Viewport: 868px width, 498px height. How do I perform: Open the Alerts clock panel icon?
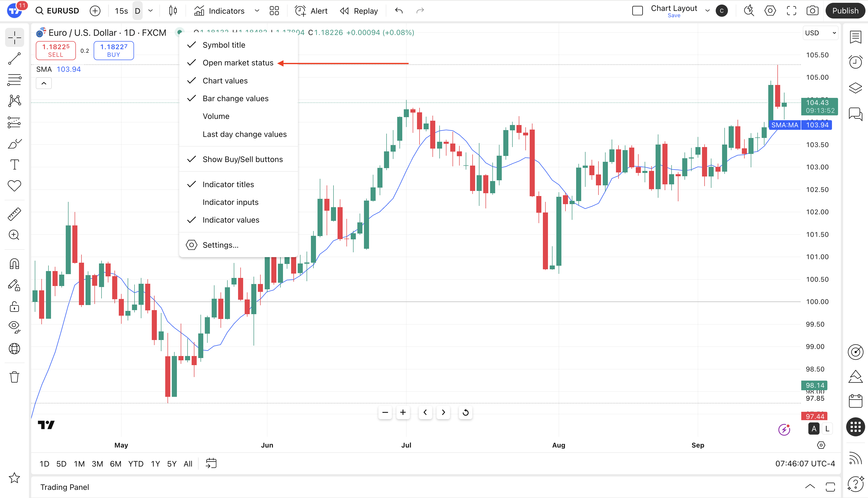(x=855, y=62)
